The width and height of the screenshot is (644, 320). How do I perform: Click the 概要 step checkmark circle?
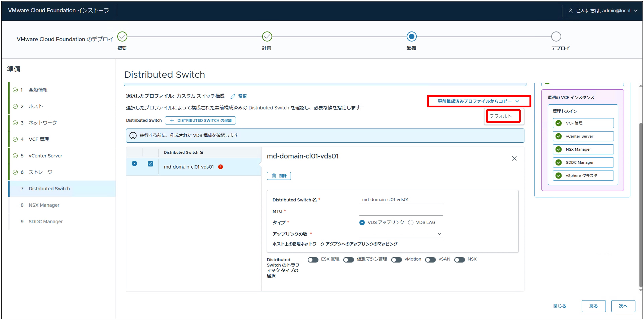pyautogui.click(x=122, y=37)
